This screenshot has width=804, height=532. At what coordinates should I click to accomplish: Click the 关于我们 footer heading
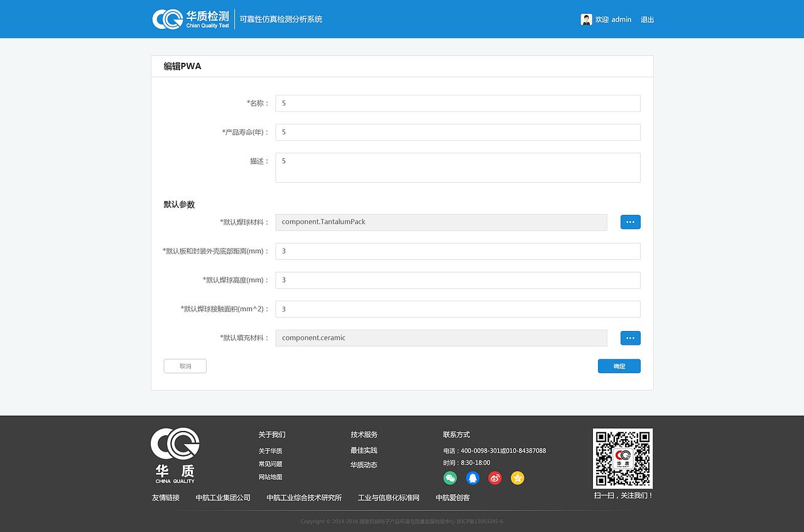point(272,435)
